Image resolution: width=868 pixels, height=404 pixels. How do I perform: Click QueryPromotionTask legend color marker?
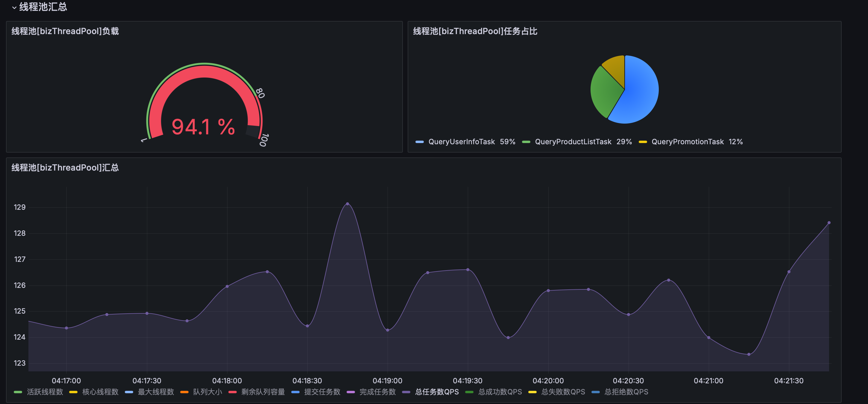click(643, 142)
